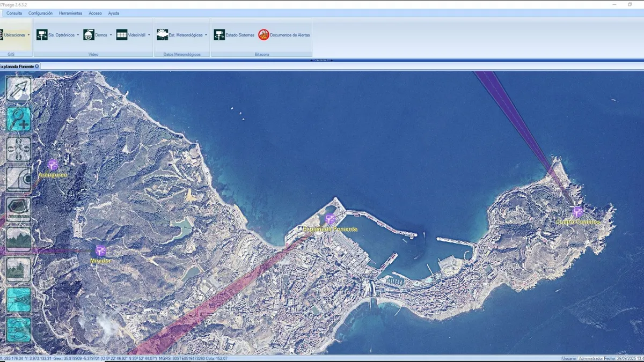Image resolution: width=644 pixels, height=362 pixels.
Task: Click the 'Datos Meteorológicos' group label
Action: (182, 54)
